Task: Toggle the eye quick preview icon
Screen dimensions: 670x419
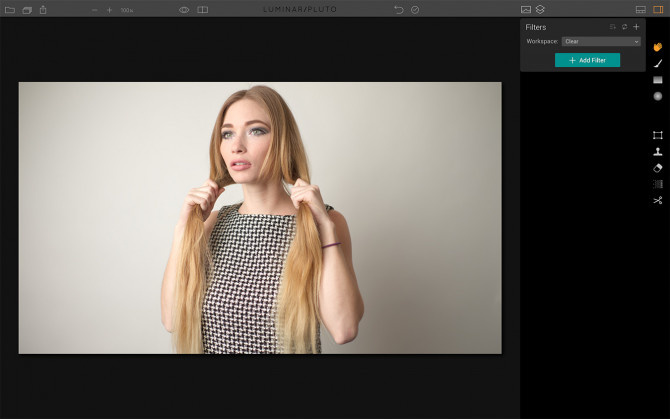Action: (184, 10)
